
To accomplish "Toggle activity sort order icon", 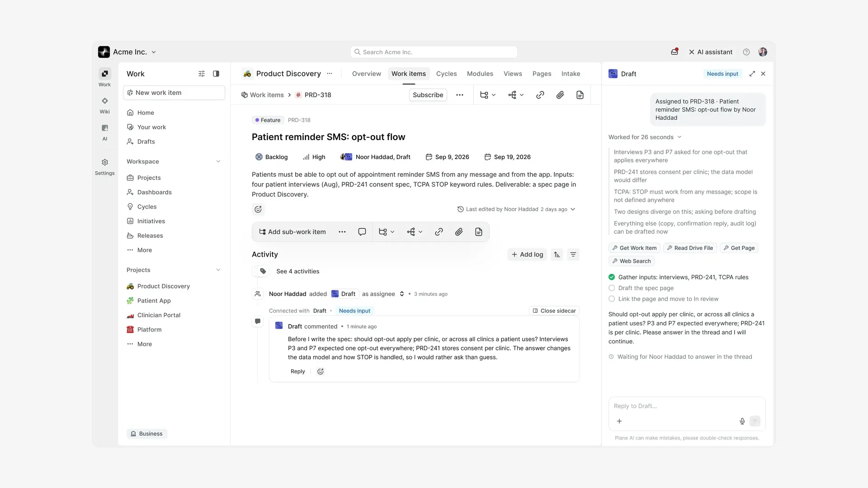I will [x=557, y=254].
